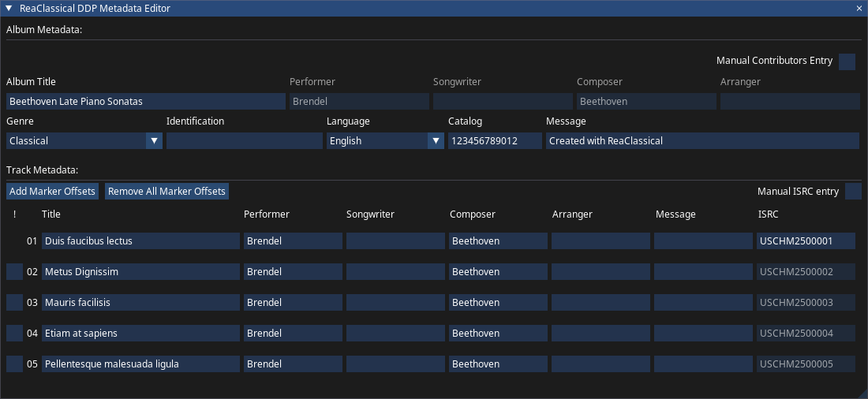Click track 01 Arranger field
This screenshot has width=868, height=399.
coord(600,241)
